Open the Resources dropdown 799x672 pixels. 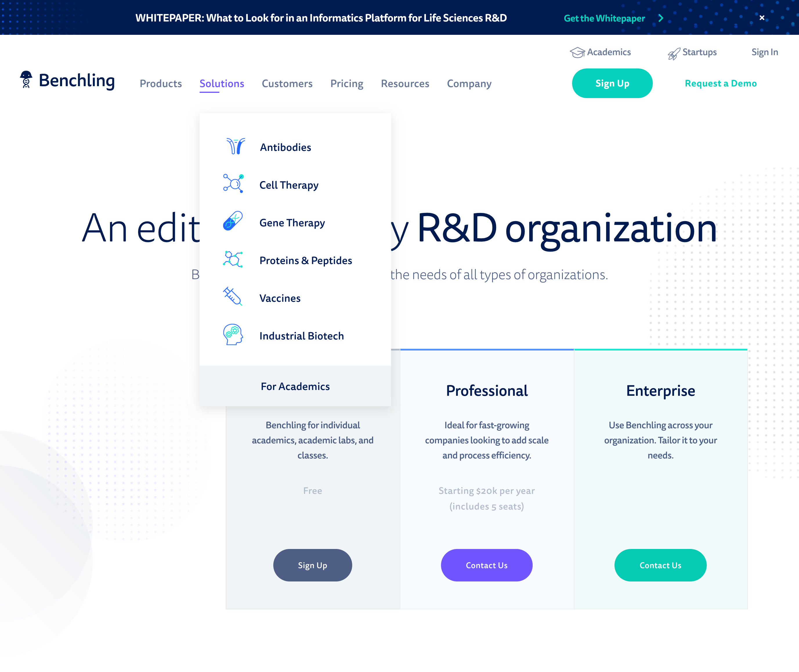405,84
